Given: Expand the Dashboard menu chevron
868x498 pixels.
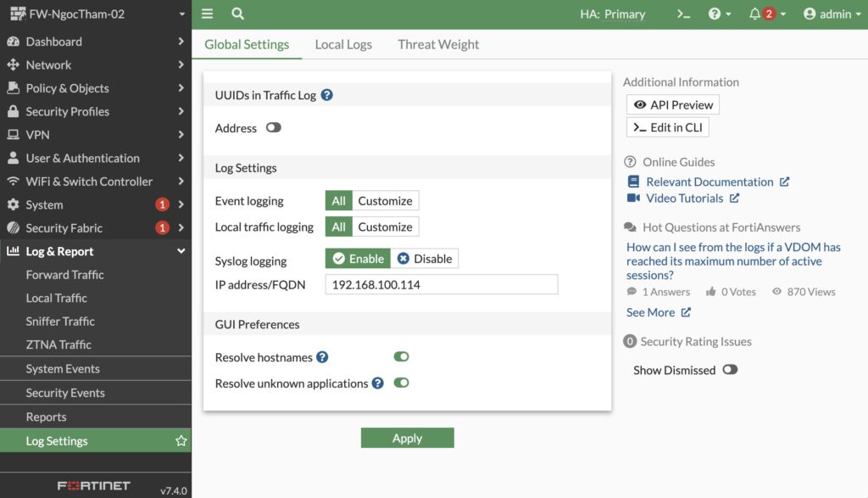Looking at the screenshot, I should (181, 42).
